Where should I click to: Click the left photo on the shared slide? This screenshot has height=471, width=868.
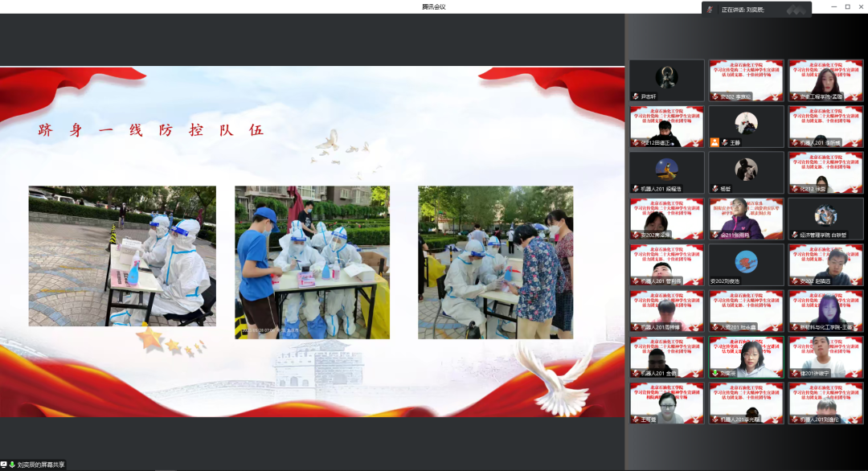[122, 256]
